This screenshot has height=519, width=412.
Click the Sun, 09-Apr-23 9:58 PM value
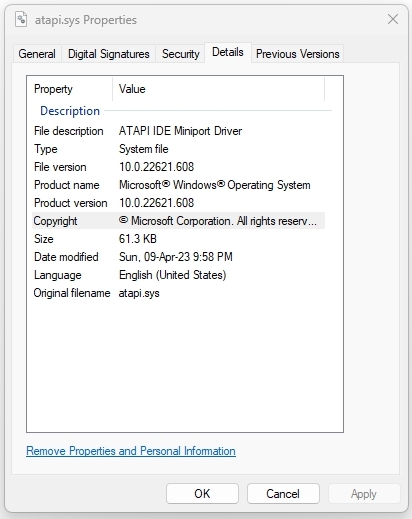[x=176, y=257]
